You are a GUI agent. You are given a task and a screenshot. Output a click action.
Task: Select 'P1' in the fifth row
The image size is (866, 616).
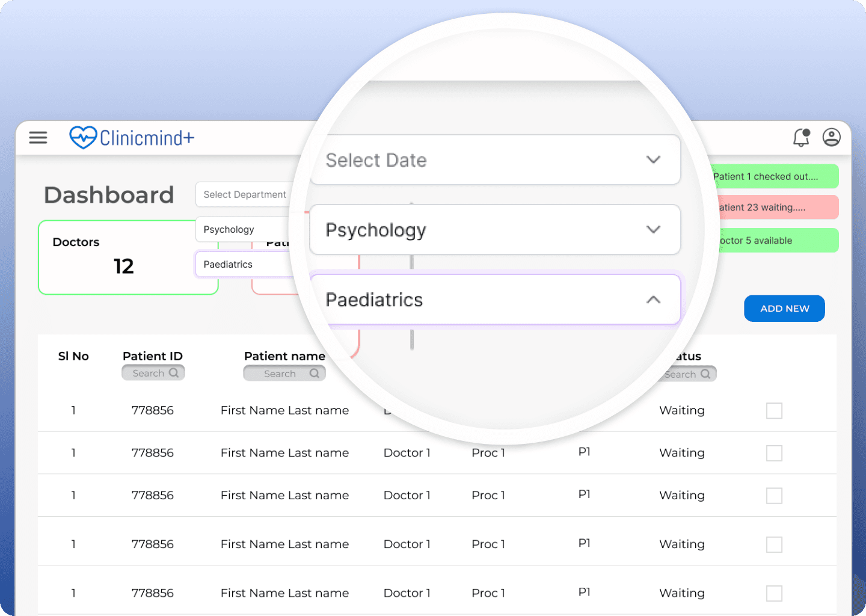585,592
